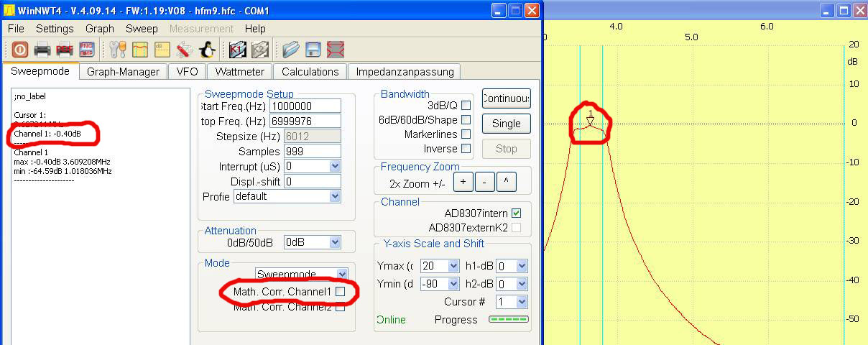Click the floppy disk save icon

point(313,50)
